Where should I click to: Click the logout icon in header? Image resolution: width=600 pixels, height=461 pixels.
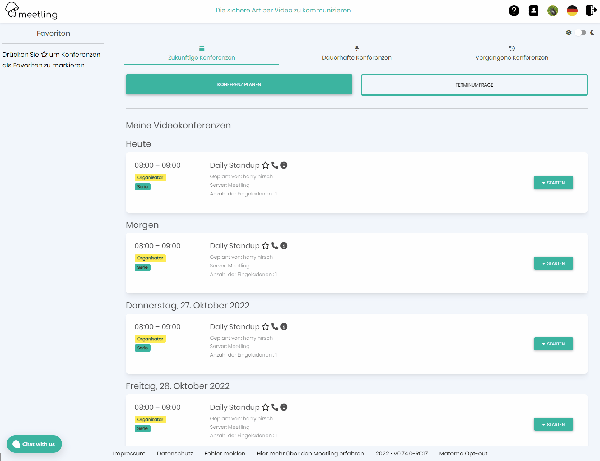click(590, 11)
